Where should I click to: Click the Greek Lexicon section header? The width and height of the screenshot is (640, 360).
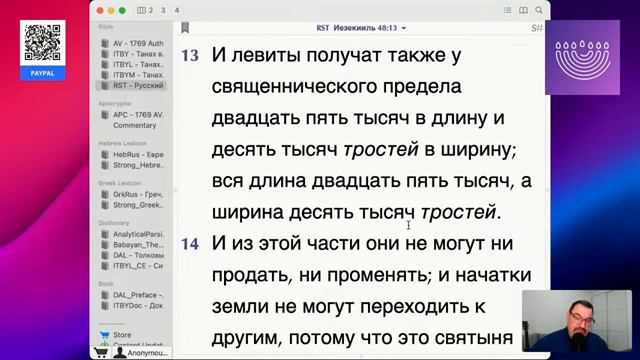pos(120,183)
